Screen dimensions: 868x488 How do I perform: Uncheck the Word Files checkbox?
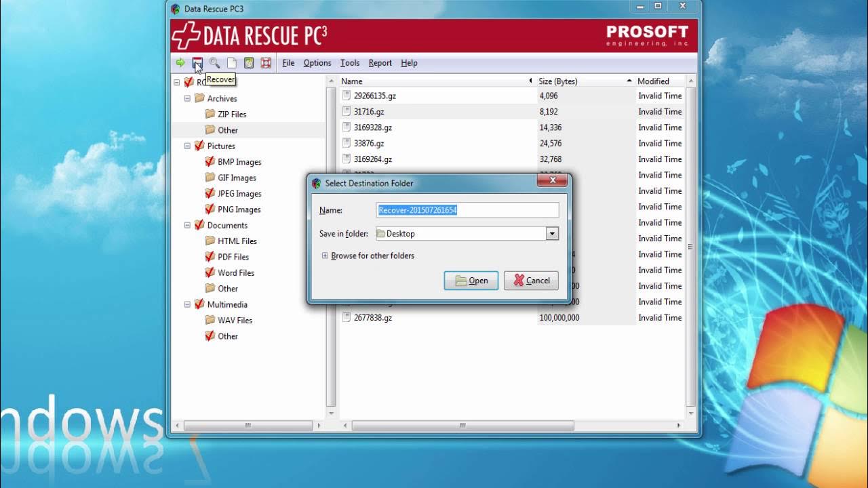point(210,272)
